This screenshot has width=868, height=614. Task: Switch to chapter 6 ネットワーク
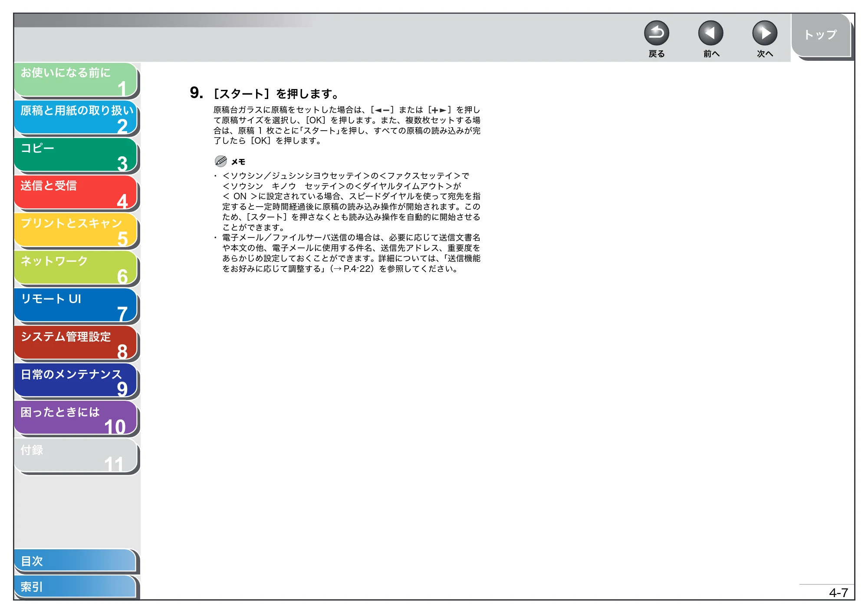(x=76, y=268)
